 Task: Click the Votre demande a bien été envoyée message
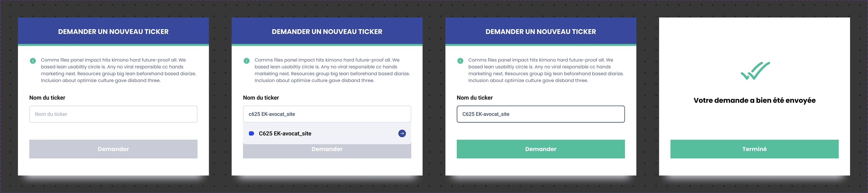click(754, 101)
